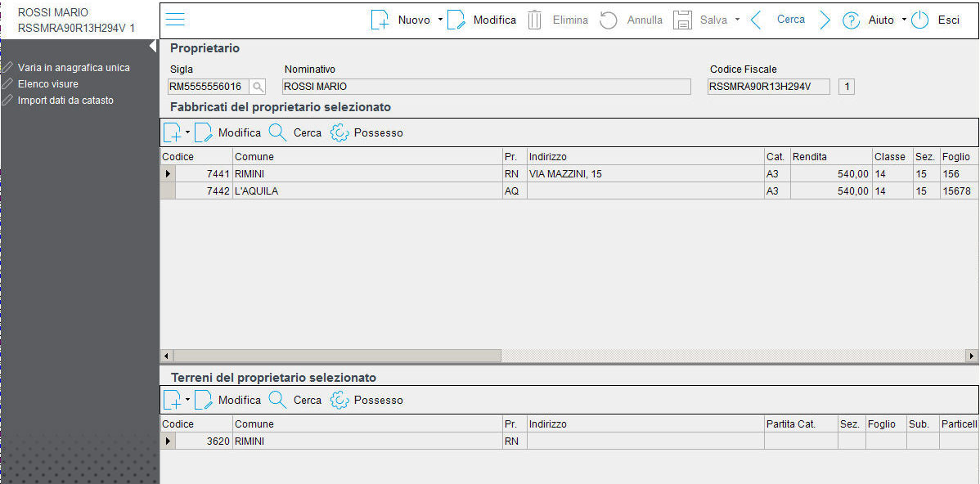Click the Sigla field RM5555556016
This screenshot has height=484, width=980.
coord(209,87)
